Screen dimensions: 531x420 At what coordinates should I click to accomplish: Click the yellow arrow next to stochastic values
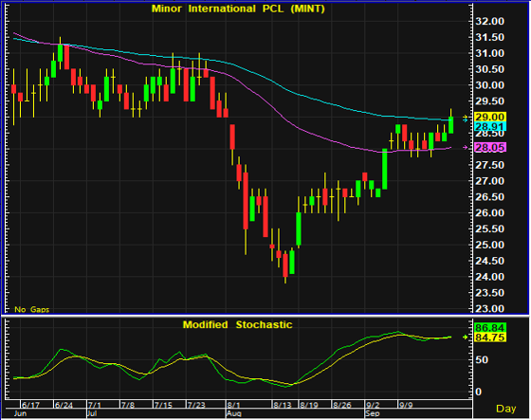466,337
